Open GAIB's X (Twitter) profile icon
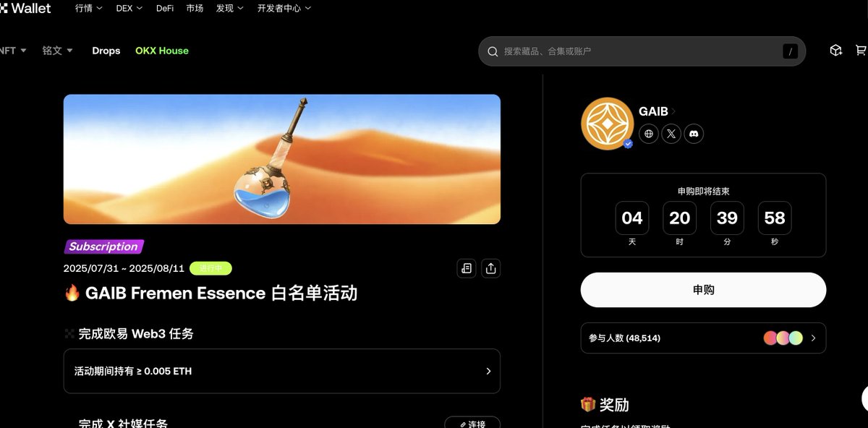This screenshot has height=428, width=868. click(671, 134)
